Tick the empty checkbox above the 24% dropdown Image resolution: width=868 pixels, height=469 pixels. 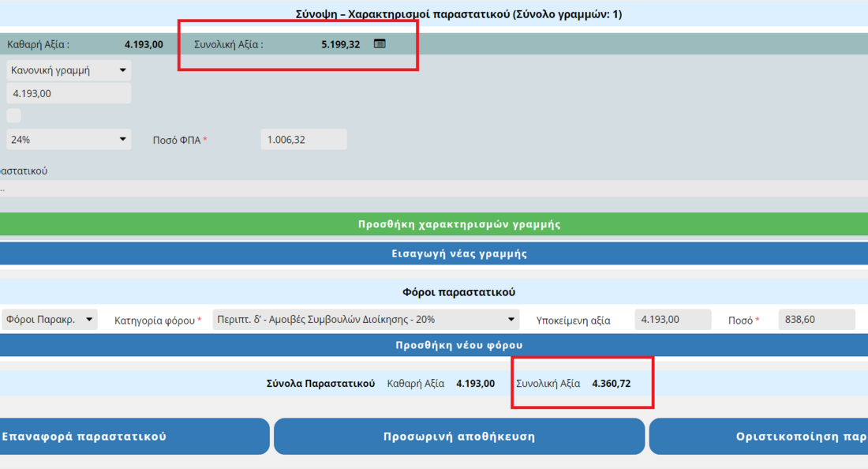(x=14, y=116)
